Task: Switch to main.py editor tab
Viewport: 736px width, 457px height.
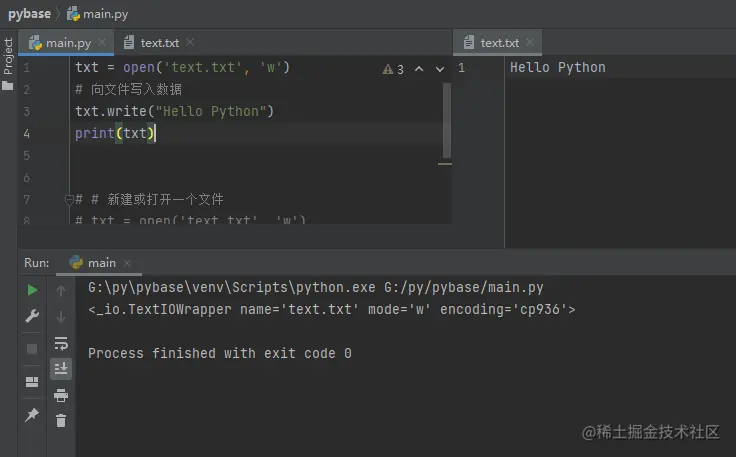Action: click(68, 43)
